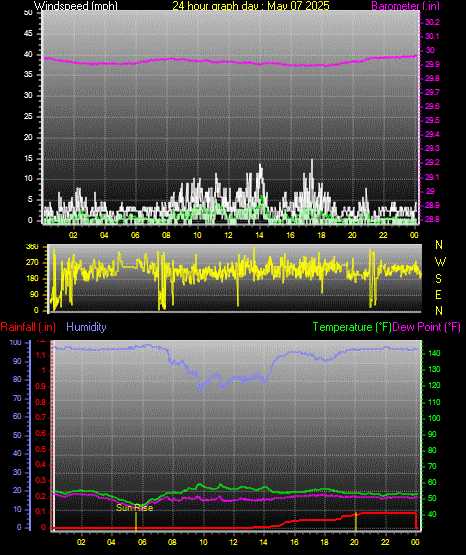
Task: Select the Humidity legend label
Action: (x=86, y=327)
